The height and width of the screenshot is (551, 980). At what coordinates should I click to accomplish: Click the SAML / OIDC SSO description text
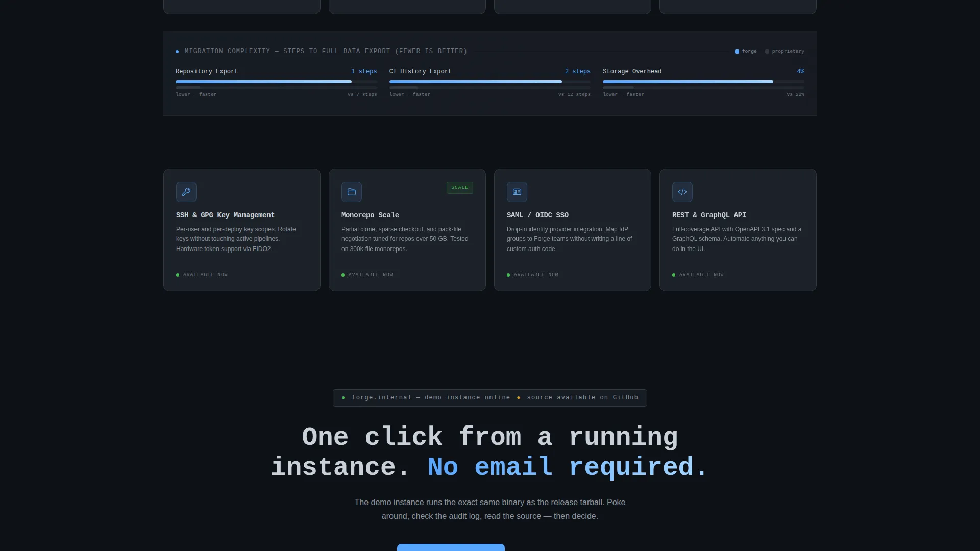570,239
